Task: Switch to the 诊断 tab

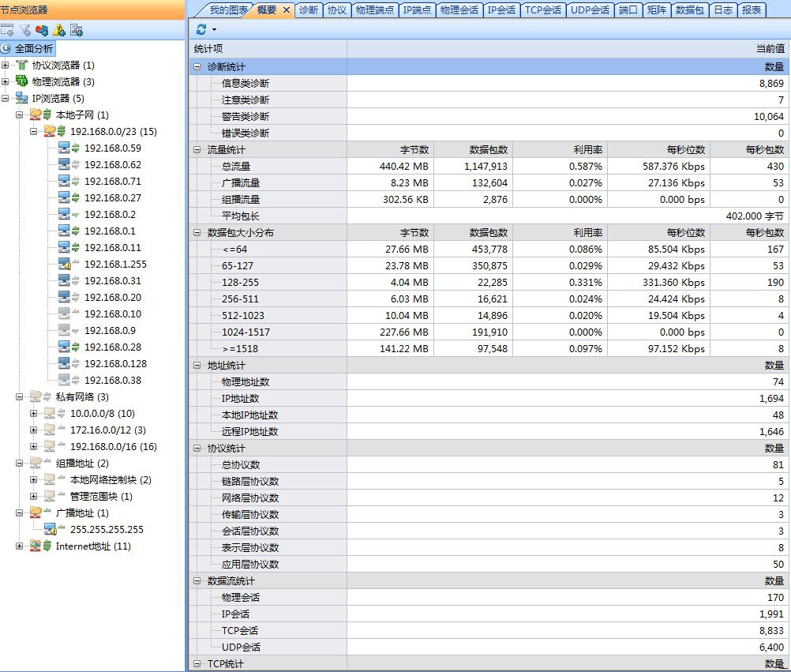Action: 309,10
